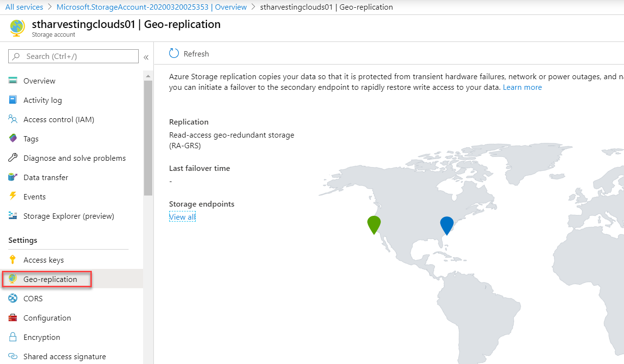The height and width of the screenshot is (364, 624).
Task: Click the Overview icon in sidebar
Action: pyautogui.click(x=13, y=81)
